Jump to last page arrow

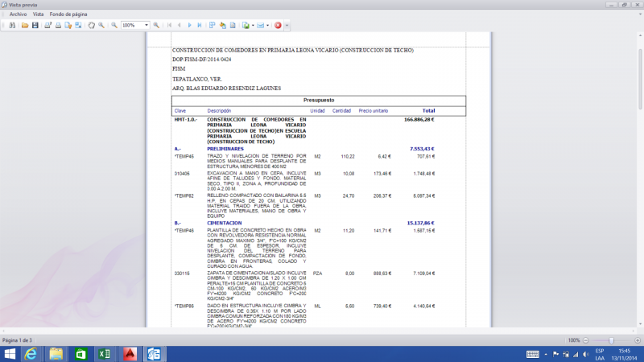[x=199, y=25]
